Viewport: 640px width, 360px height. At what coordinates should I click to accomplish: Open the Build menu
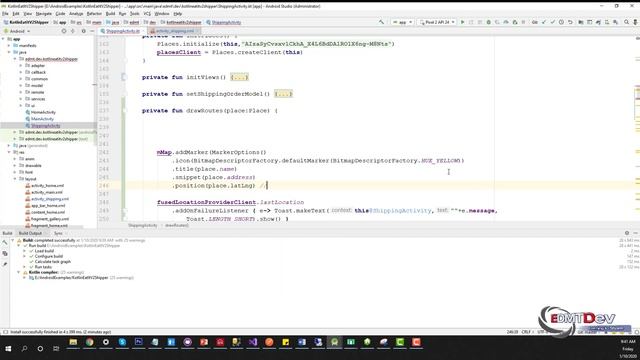coord(110,14)
